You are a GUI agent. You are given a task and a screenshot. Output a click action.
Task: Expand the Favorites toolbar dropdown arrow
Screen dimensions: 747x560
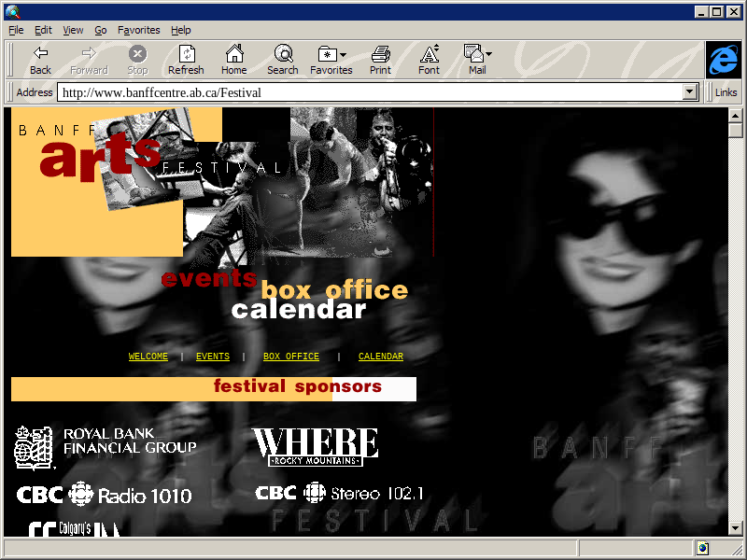[344, 55]
